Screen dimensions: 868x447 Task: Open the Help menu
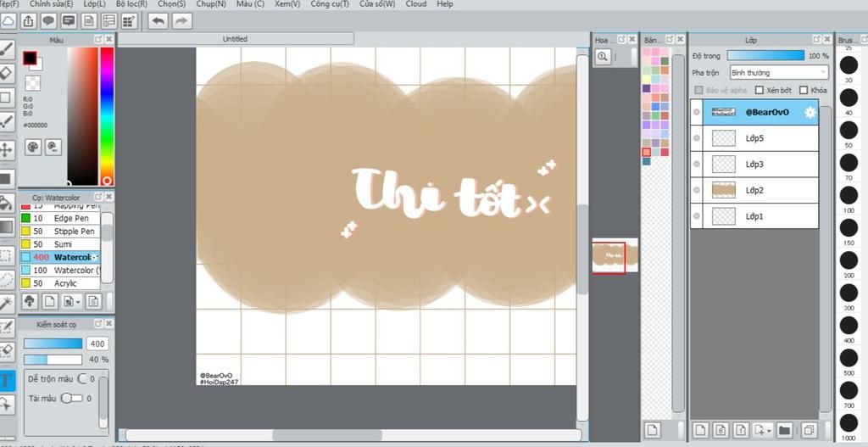[444, 4]
